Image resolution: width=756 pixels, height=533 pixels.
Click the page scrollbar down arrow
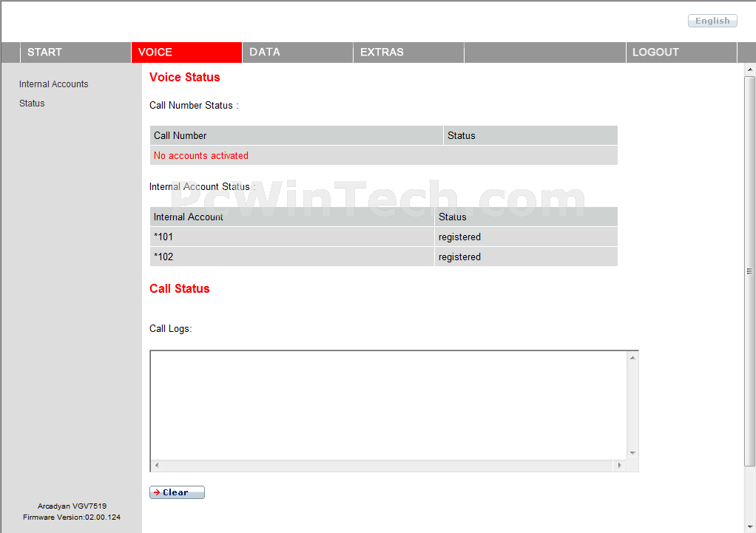749,526
